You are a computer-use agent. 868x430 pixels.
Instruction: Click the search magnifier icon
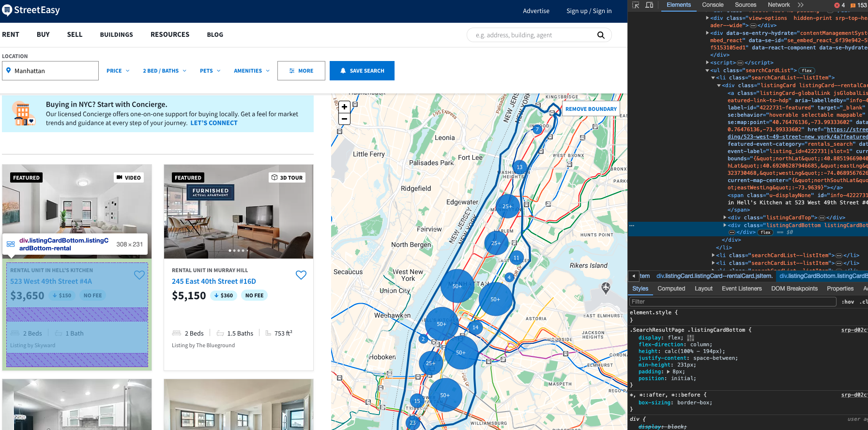pos(601,35)
